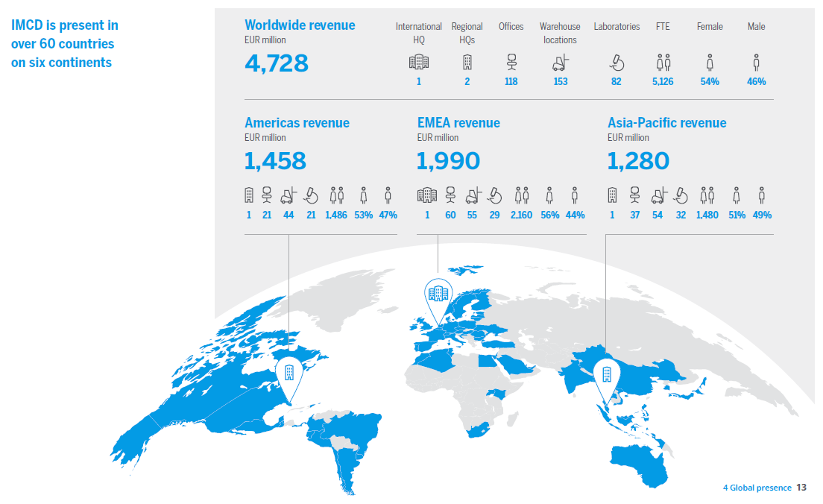Click the International HQ building icon in Worldwide row
823x504 pixels.
coord(419,62)
